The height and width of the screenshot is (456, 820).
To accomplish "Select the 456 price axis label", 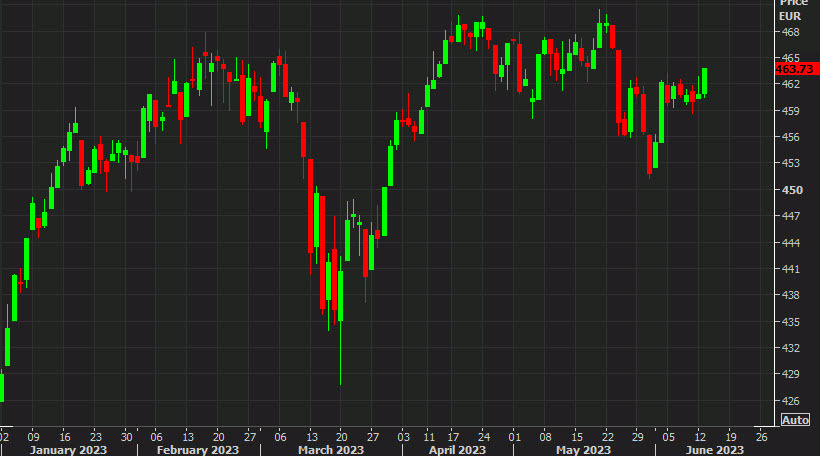I will [790, 137].
